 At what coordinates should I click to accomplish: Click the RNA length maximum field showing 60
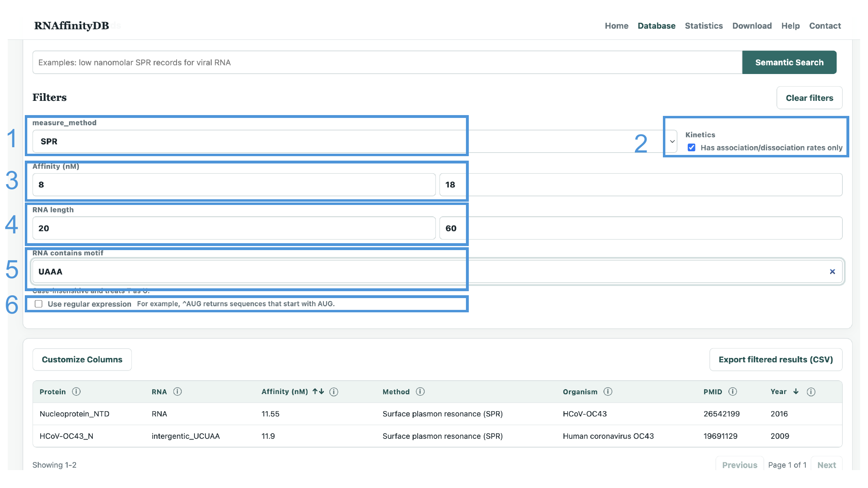pyautogui.click(x=641, y=228)
